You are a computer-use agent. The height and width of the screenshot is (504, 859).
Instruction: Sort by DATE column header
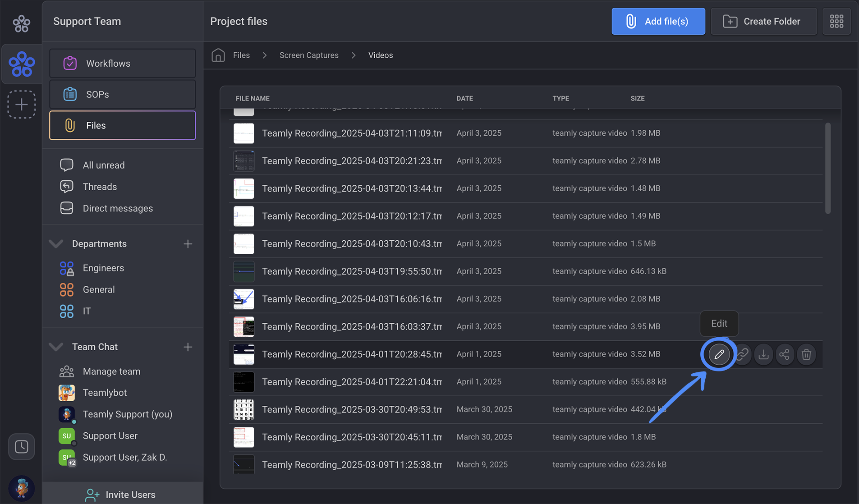coord(464,98)
